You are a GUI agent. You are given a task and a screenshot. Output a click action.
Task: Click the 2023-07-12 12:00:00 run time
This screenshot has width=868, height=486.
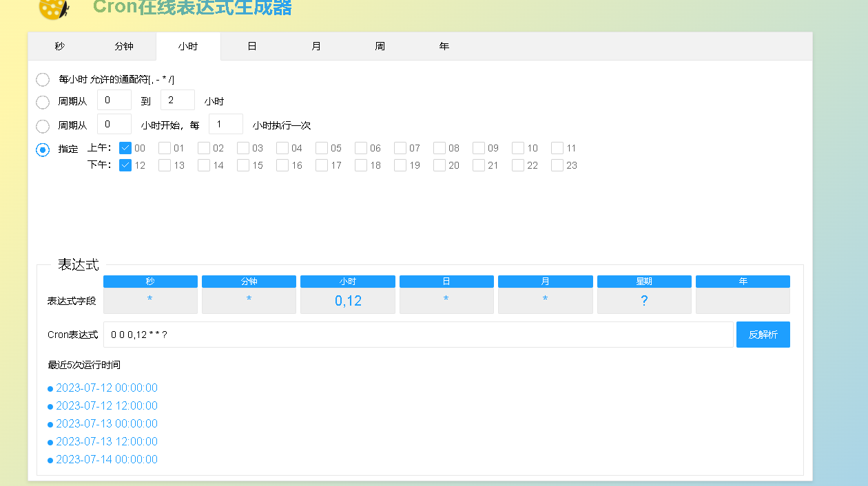tap(107, 406)
